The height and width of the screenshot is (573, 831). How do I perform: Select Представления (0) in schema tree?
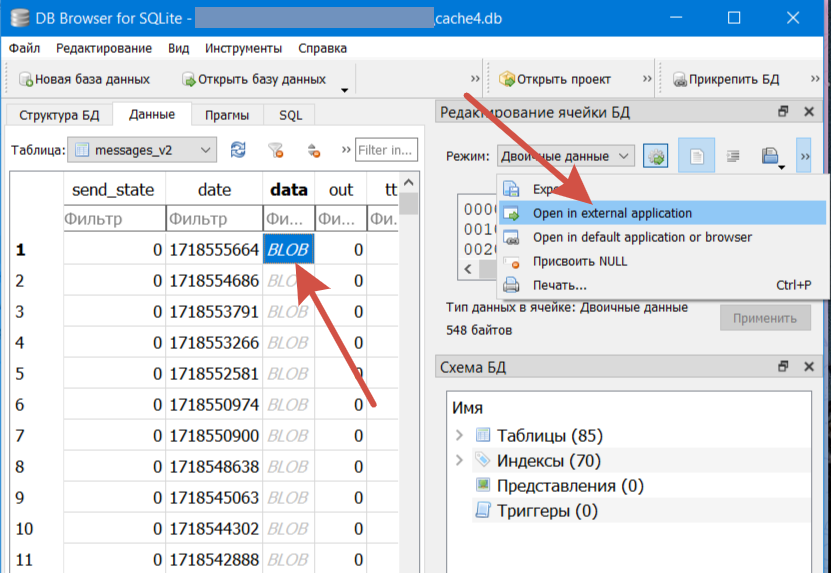[x=570, y=486]
